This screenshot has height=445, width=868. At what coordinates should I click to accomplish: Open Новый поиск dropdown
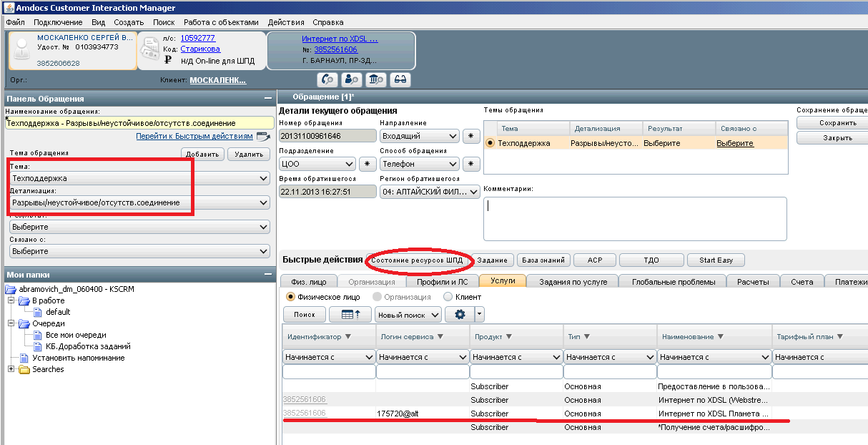408,315
